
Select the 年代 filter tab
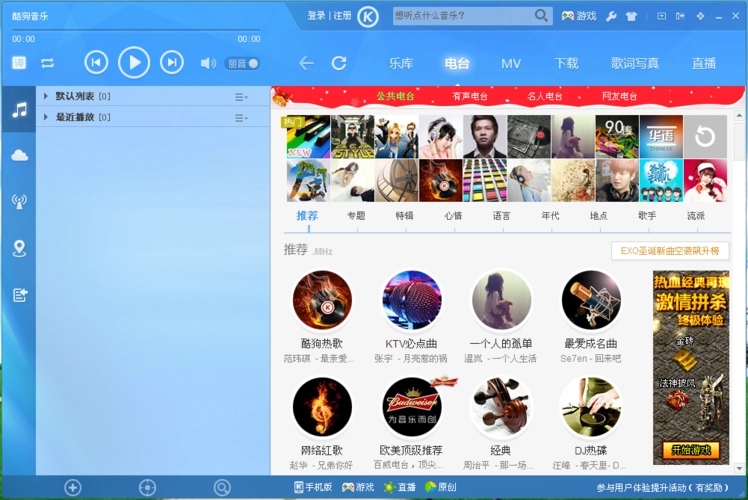pyautogui.click(x=550, y=216)
